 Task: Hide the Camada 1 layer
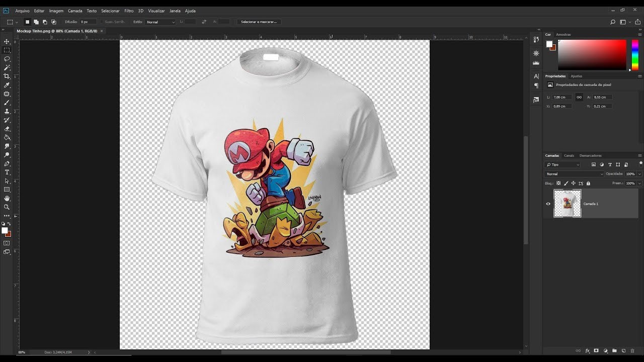pyautogui.click(x=548, y=204)
